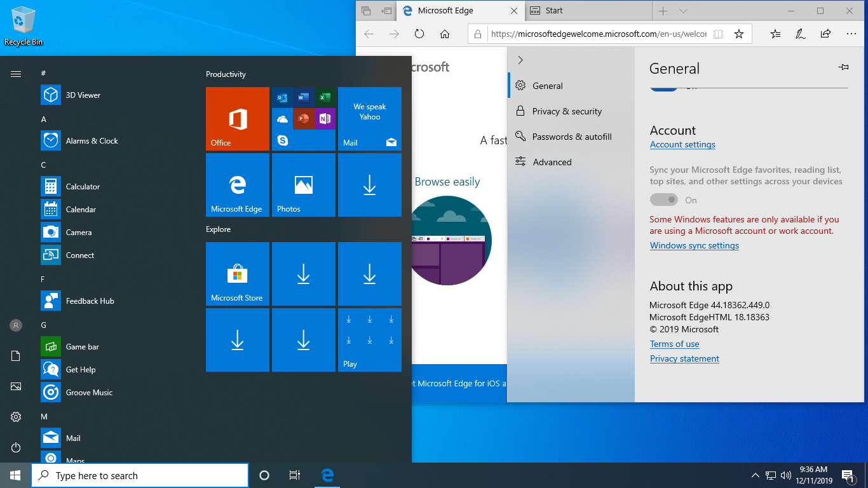Viewport: 868px width, 488px height.
Task: Open Edge Settings and more menu
Action: pyautogui.click(x=851, y=34)
